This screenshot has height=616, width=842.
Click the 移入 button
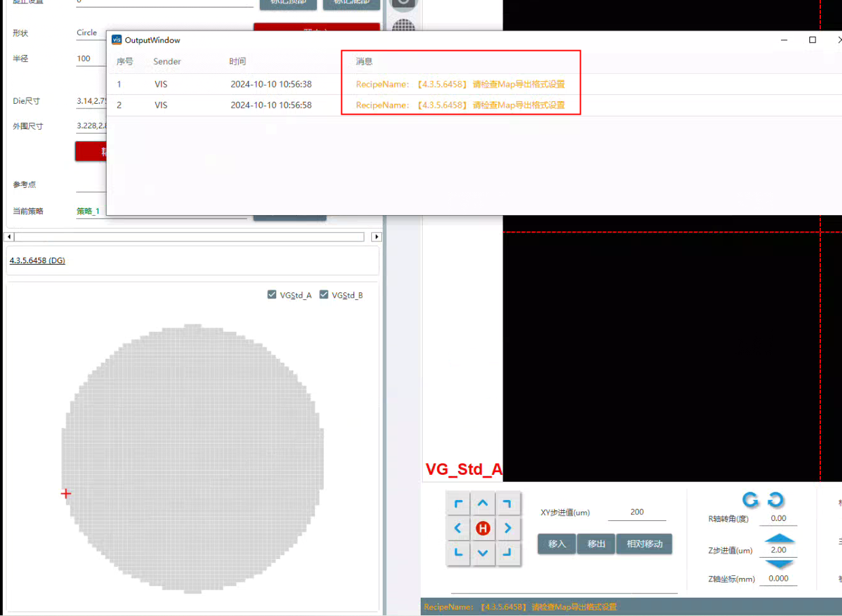pos(557,544)
